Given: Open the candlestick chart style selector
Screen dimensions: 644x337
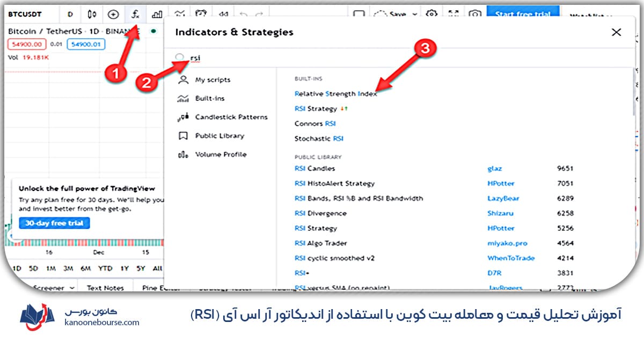Looking at the screenshot, I should pos(92,14).
